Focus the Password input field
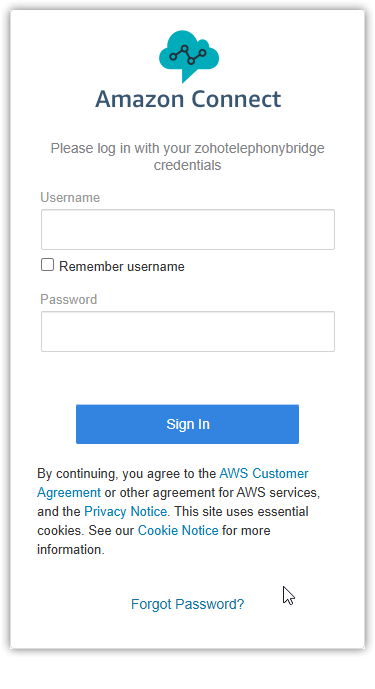Screen dimensions: 375x689 tap(188, 331)
